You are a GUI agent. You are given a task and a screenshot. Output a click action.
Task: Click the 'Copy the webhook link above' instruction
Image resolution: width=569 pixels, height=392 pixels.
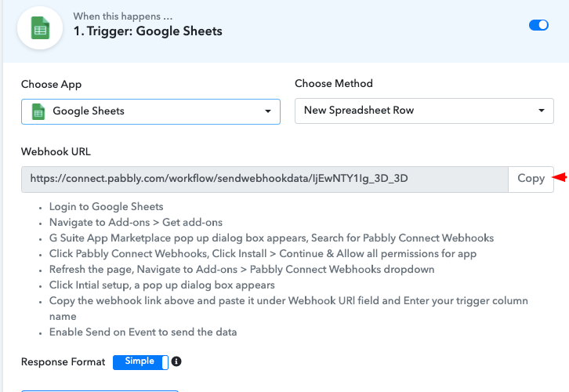288,308
